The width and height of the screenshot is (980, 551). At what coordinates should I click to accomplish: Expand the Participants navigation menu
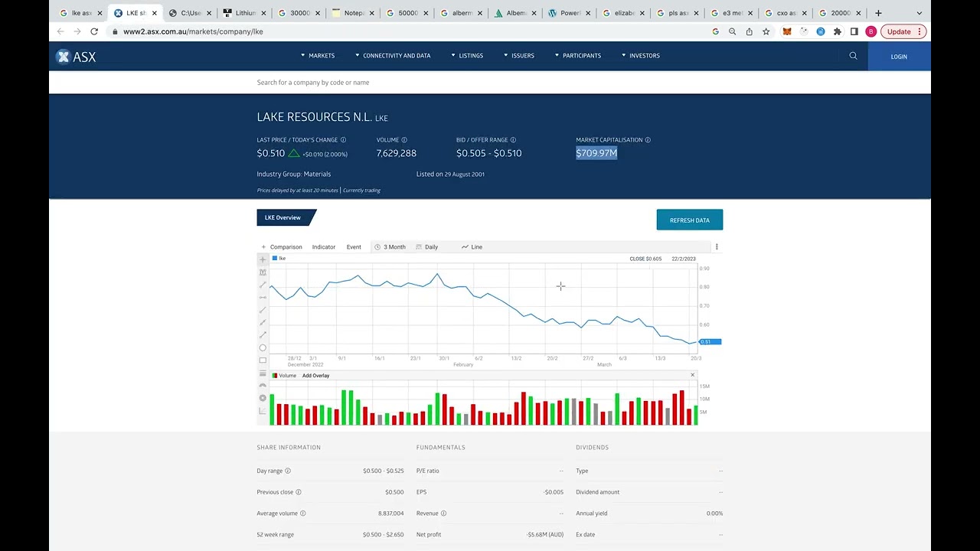pos(578,56)
